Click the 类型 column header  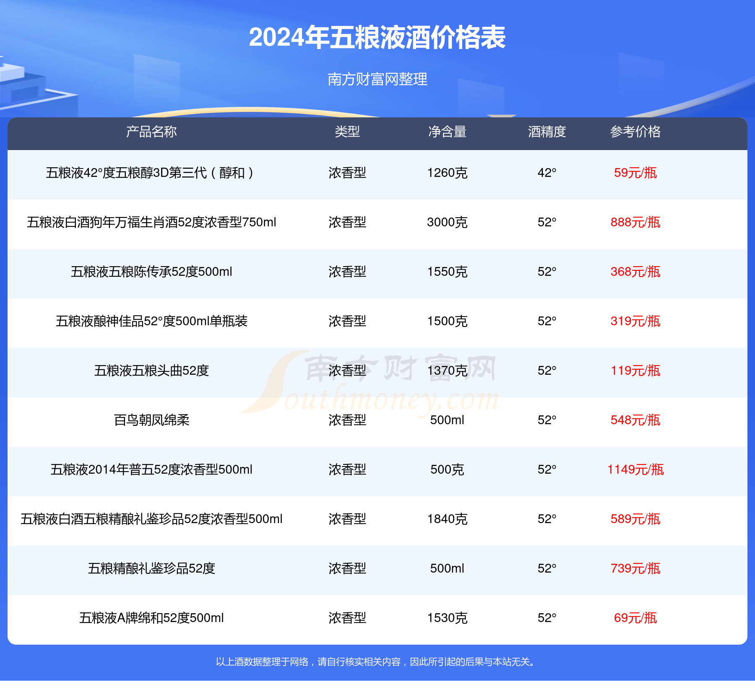tap(347, 132)
